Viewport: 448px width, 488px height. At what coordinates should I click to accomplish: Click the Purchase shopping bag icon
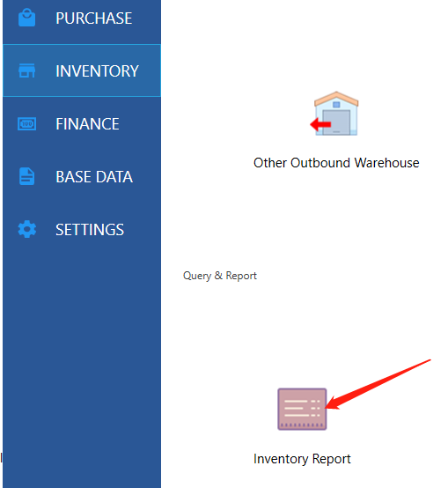pyautogui.click(x=26, y=18)
